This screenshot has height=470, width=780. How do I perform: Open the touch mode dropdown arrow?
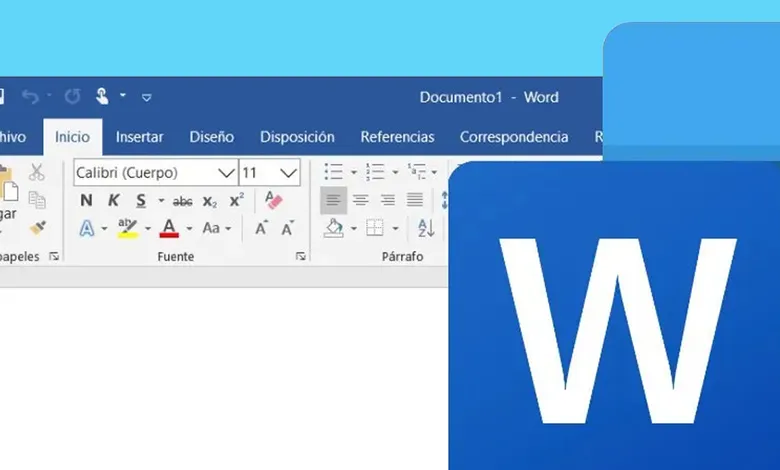point(123,95)
